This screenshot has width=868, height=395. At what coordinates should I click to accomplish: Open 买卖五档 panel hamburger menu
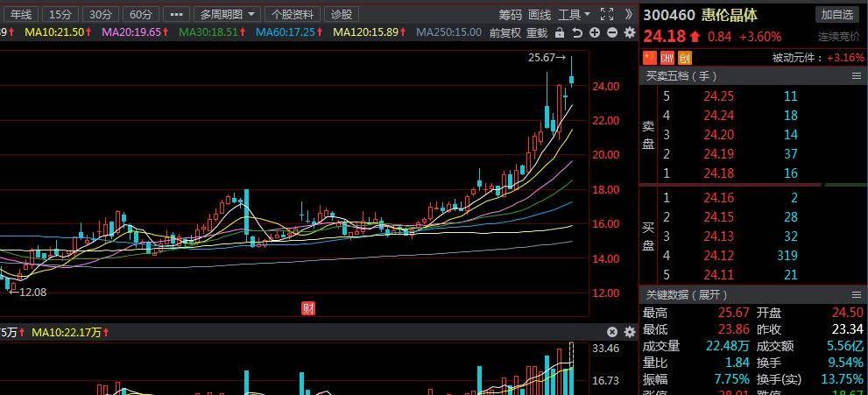857,76
